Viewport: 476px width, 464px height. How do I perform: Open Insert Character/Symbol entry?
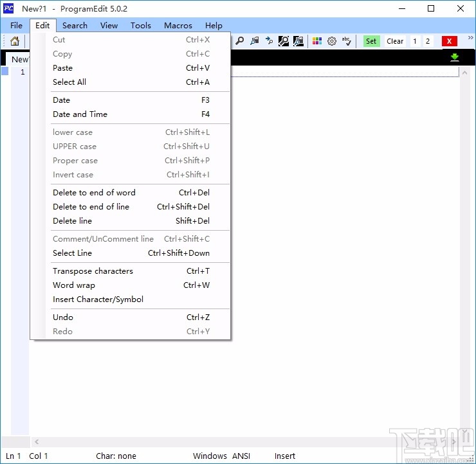pos(130,299)
